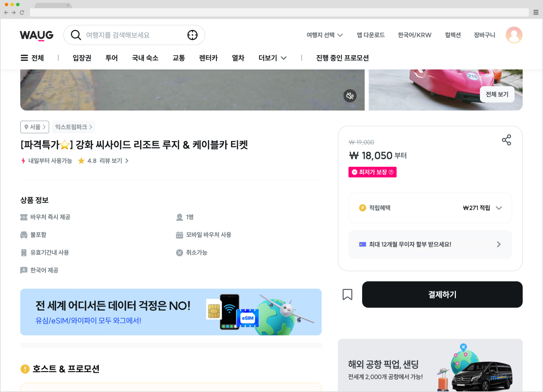Click the destination search input field
This screenshot has height=392, width=543.
[134, 35]
